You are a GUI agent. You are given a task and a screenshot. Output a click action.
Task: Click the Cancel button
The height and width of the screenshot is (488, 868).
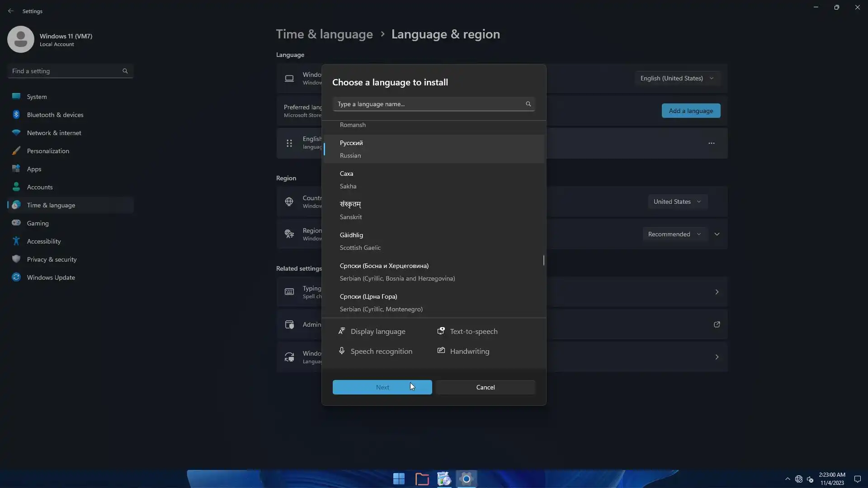(485, 387)
